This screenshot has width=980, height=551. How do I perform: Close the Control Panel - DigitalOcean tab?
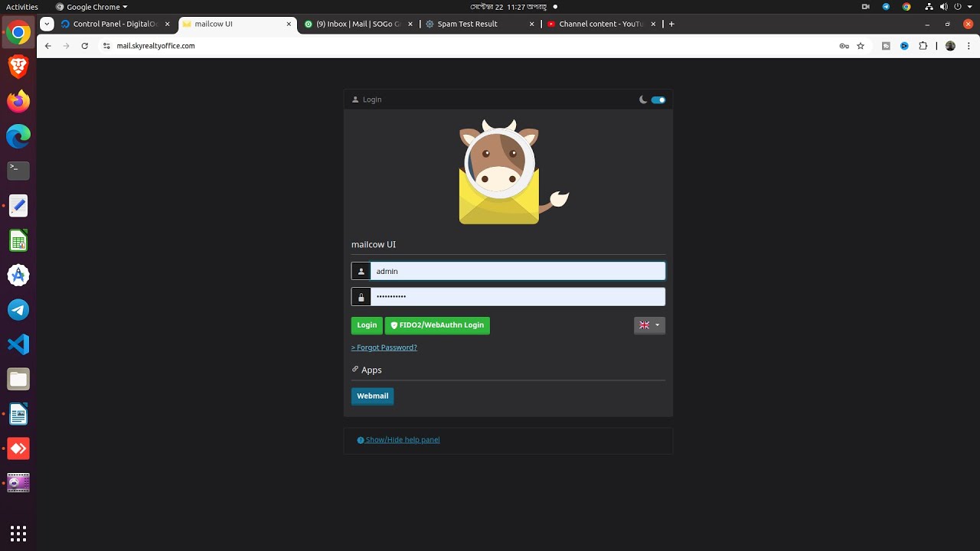click(x=167, y=24)
